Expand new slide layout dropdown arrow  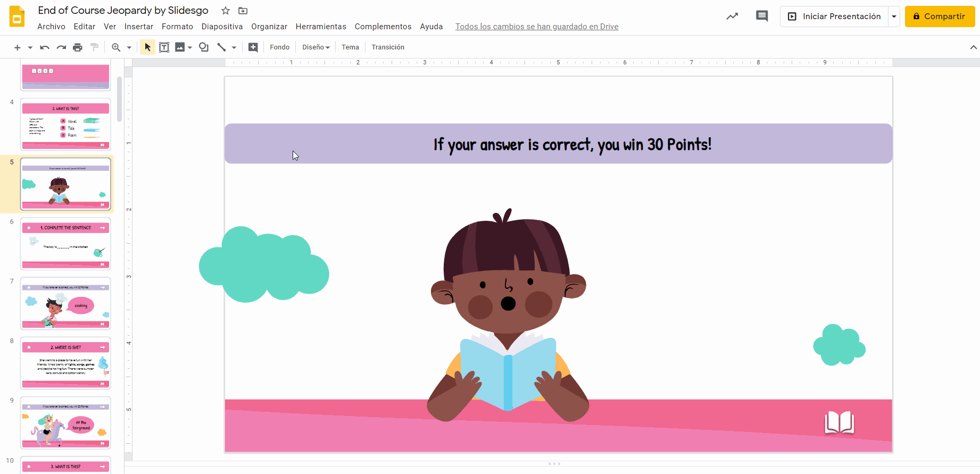click(30, 47)
